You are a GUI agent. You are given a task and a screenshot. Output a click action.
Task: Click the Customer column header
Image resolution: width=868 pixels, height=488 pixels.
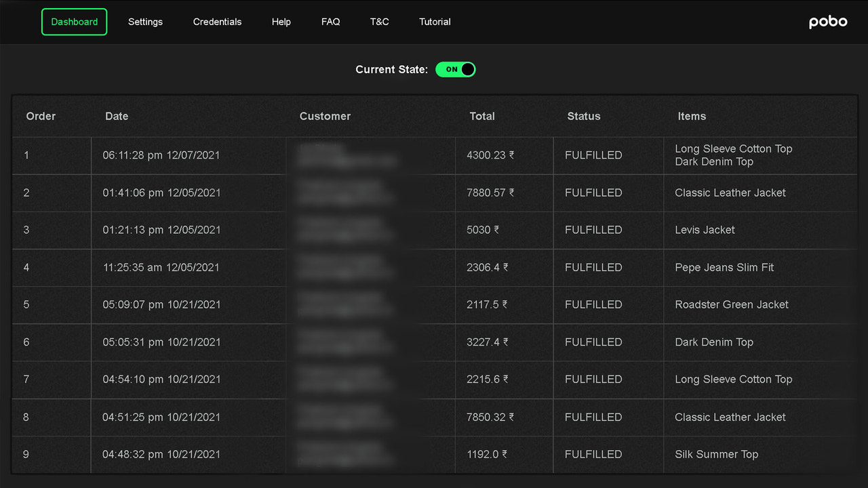coord(325,116)
